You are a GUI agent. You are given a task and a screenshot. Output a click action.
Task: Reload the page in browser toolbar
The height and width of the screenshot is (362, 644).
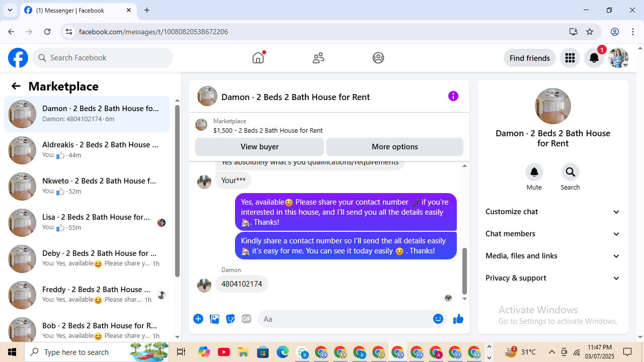pyautogui.click(x=47, y=32)
